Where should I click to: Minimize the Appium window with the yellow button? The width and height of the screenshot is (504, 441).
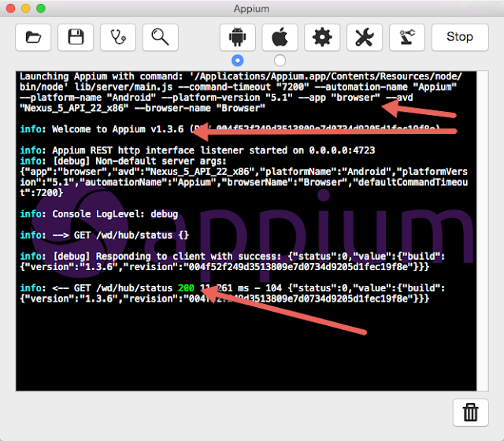click(26, 9)
